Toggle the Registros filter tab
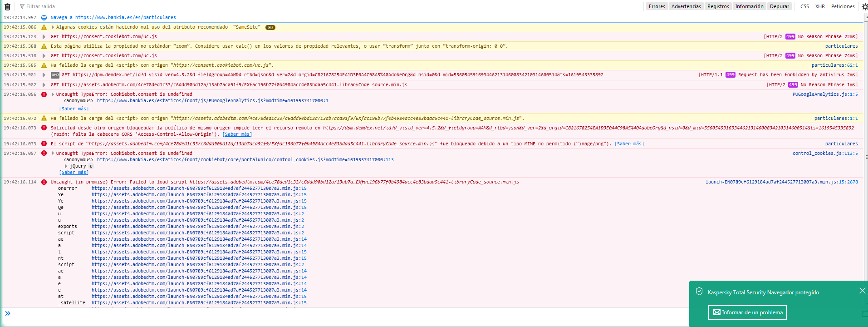The height and width of the screenshot is (327, 868). [718, 6]
